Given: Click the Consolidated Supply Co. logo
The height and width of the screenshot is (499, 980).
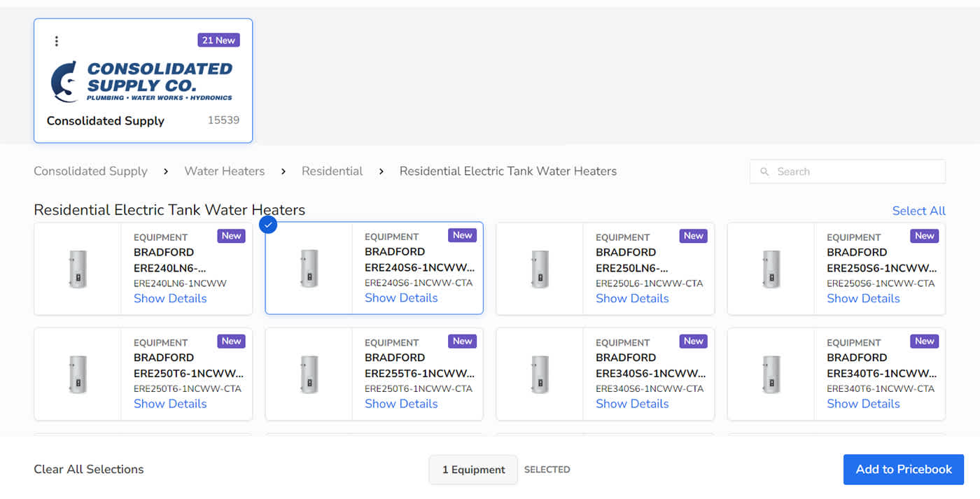Looking at the screenshot, I should tap(142, 81).
